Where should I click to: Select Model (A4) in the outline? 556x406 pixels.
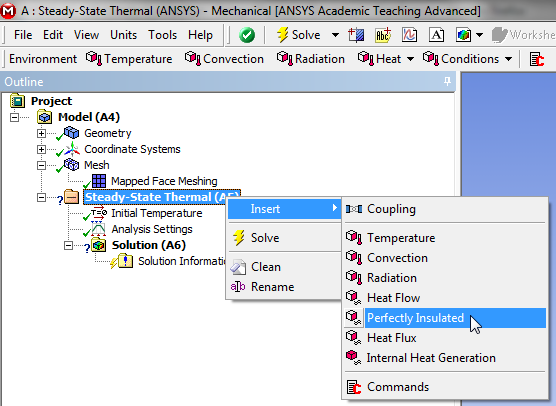pyautogui.click(x=89, y=117)
